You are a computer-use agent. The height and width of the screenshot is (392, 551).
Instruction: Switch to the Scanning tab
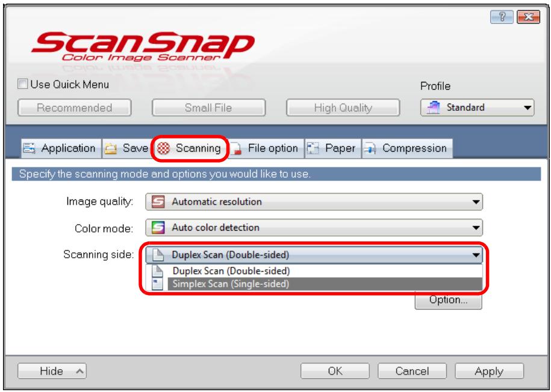tap(190, 148)
